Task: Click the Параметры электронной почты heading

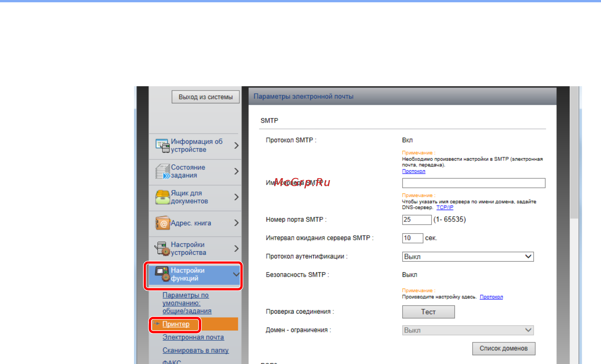Action: click(x=303, y=96)
